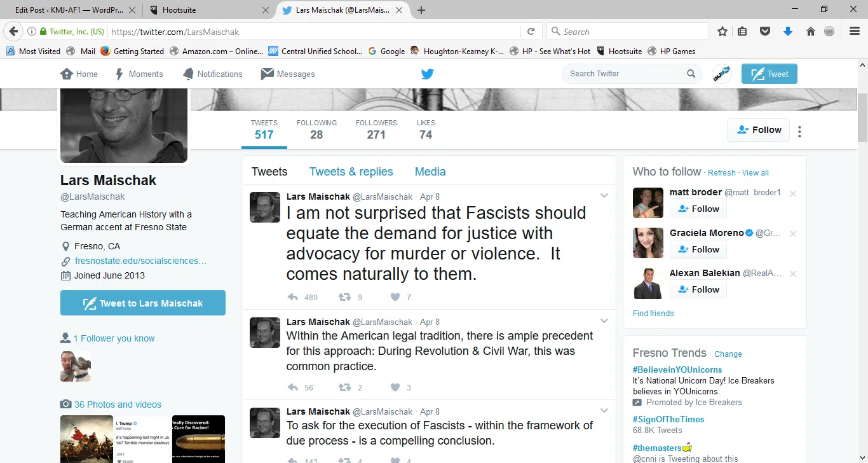This screenshot has width=868, height=463.
Task: Open Messages in Twitter navbar
Action: click(x=288, y=74)
